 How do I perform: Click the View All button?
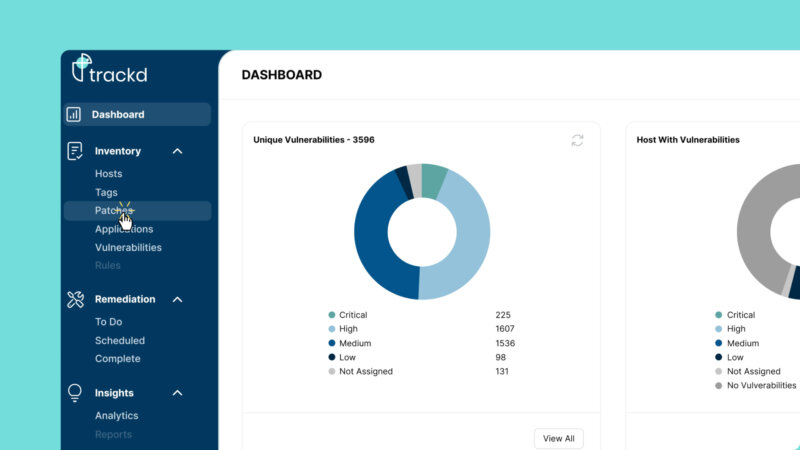pos(559,438)
